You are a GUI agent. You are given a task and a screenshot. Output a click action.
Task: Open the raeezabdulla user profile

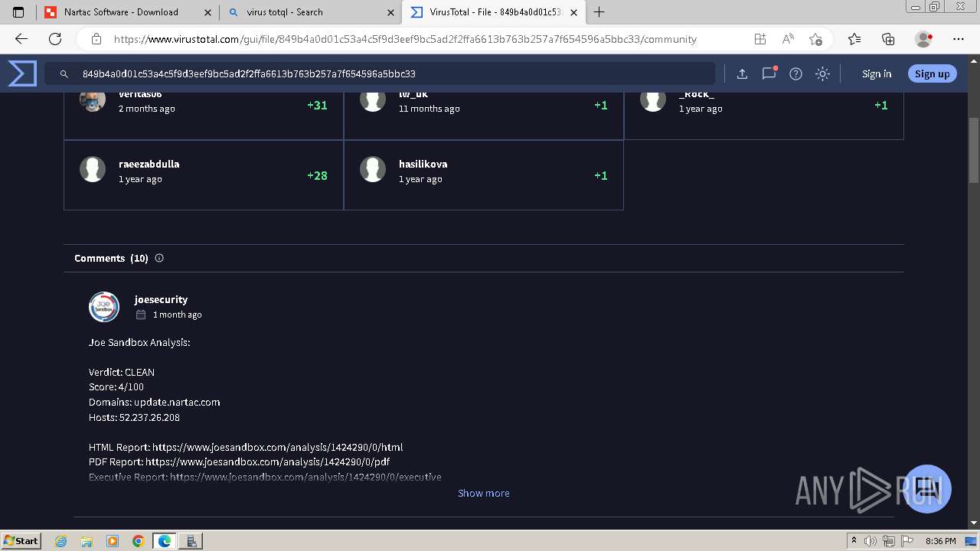pyautogui.click(x=149, y=164)
